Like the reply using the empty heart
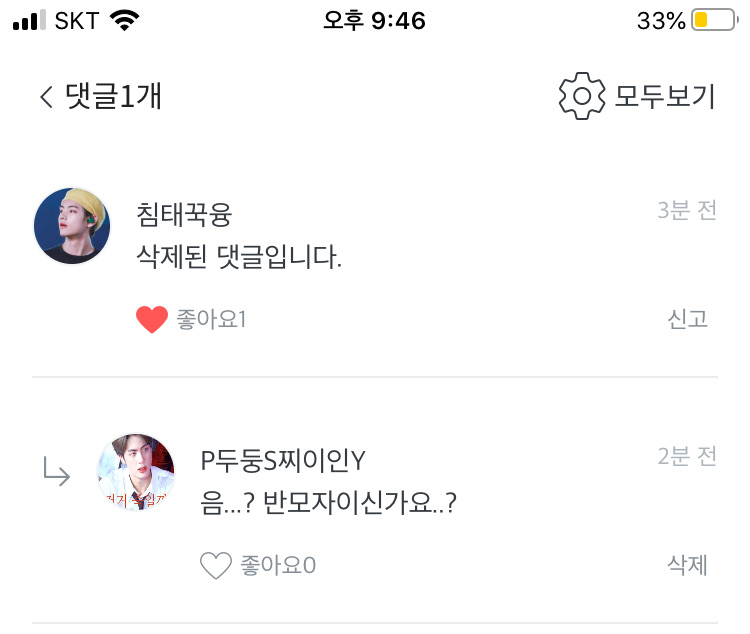 click(215, 566)
